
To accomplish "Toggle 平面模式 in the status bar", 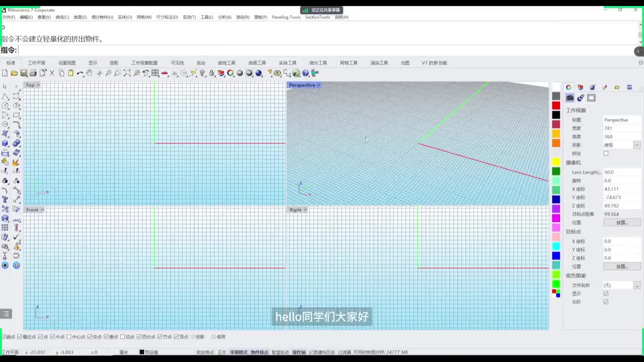I will click(239, 352).
